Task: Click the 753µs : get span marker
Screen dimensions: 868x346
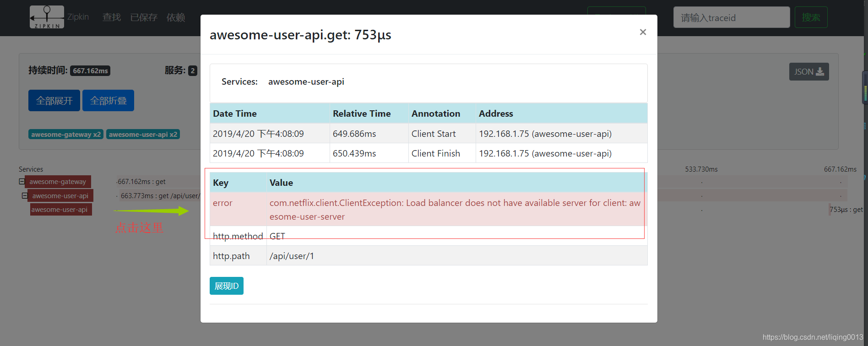Action: (846, 210)
